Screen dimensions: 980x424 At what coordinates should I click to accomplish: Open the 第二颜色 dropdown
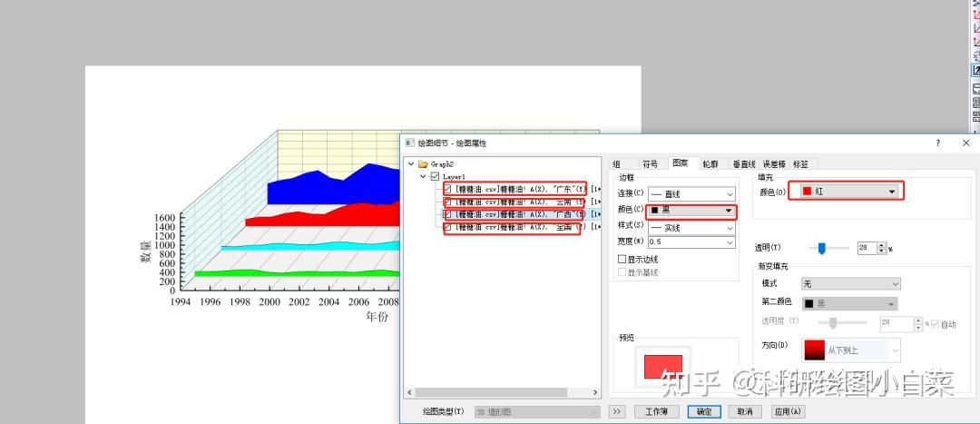pyautogui.click(x=851, y=304)
